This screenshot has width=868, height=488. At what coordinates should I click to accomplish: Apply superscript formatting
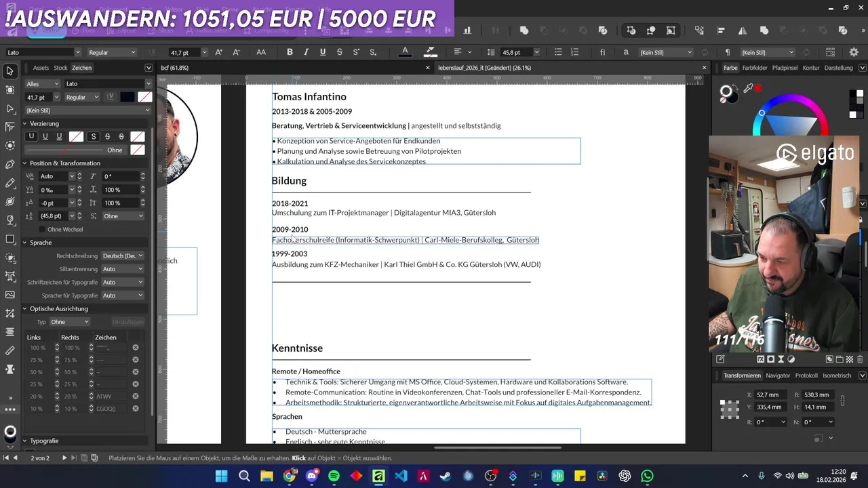point(356,52)
